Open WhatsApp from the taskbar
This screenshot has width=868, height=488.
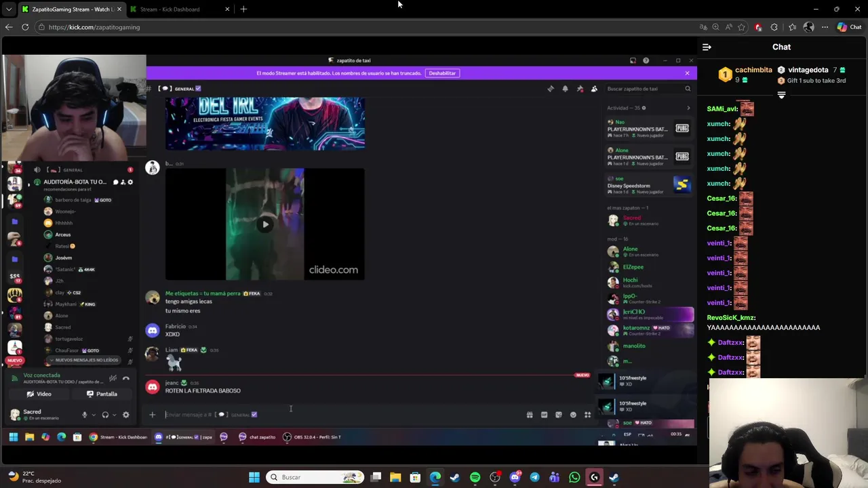574,477
